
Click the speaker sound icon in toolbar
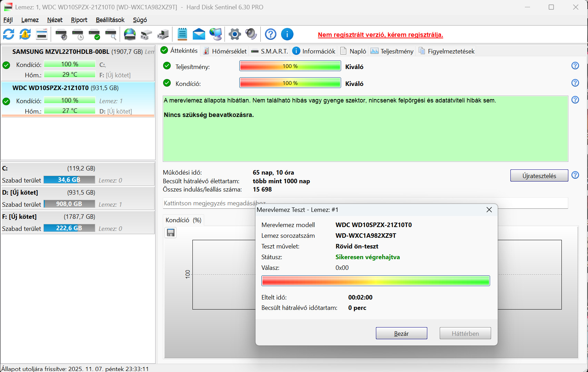click(251, 34)
